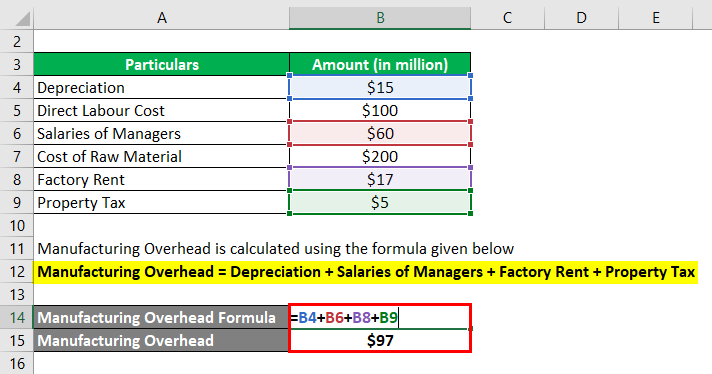Click the formula input cell =B4+B6+B8+B9
Viewport: 712px width, 374px height.
pos(380,317)
